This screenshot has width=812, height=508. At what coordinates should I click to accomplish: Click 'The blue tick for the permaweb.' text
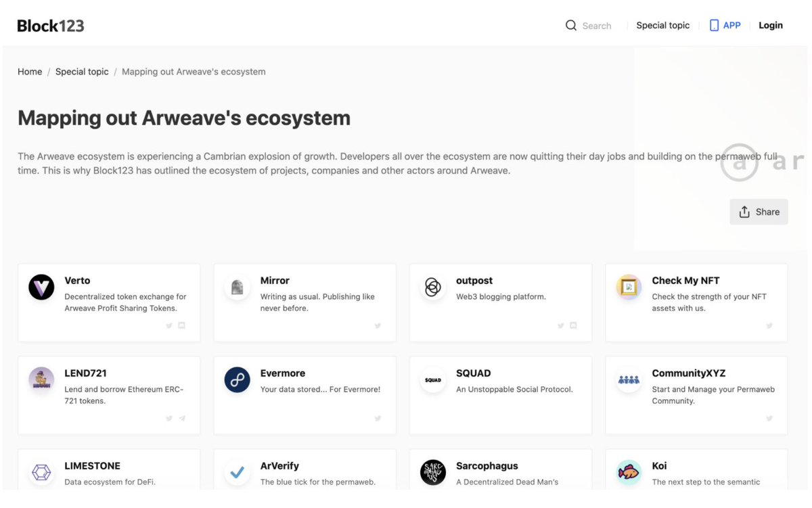[318, 482]
